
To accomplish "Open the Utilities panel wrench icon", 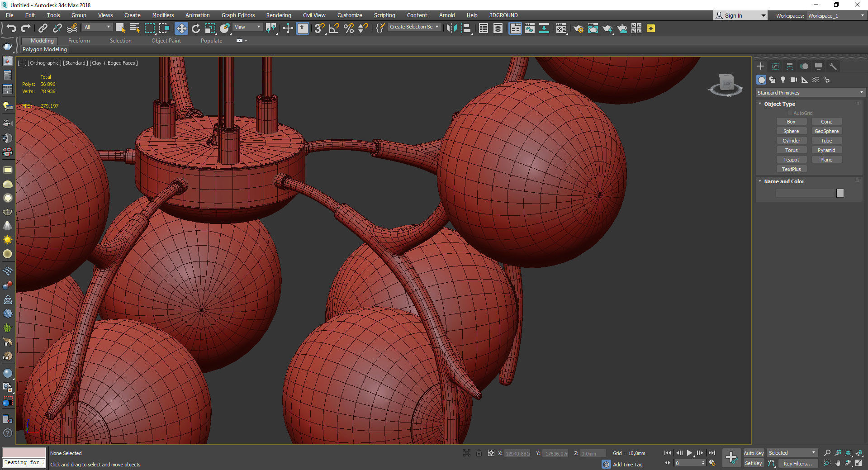I will (833, 66).
